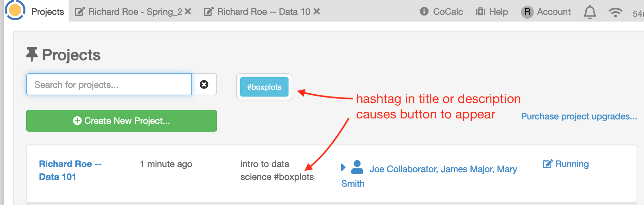Click the wifi connection status icon
Viewport: 644px width, 205px height.
pos(615,12)
